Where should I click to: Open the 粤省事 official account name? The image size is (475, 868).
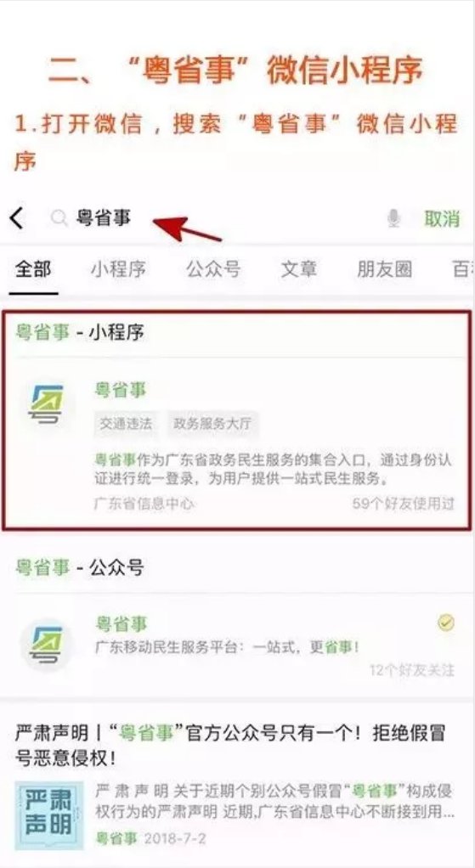(x=121, y=624)
